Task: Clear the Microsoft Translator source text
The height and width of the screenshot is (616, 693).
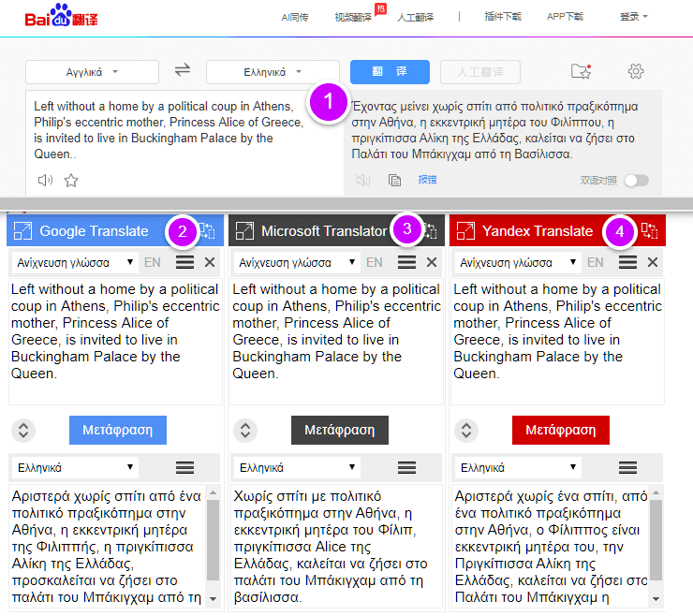Action: 432,262
